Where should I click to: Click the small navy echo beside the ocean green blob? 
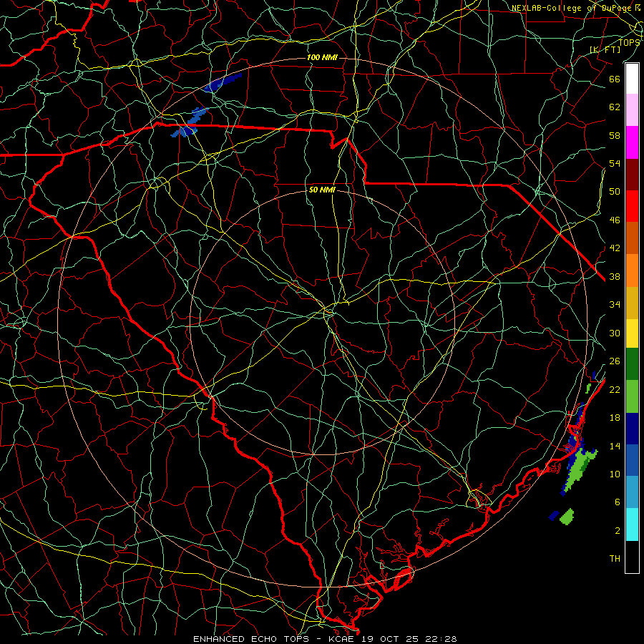click(554, 515)
